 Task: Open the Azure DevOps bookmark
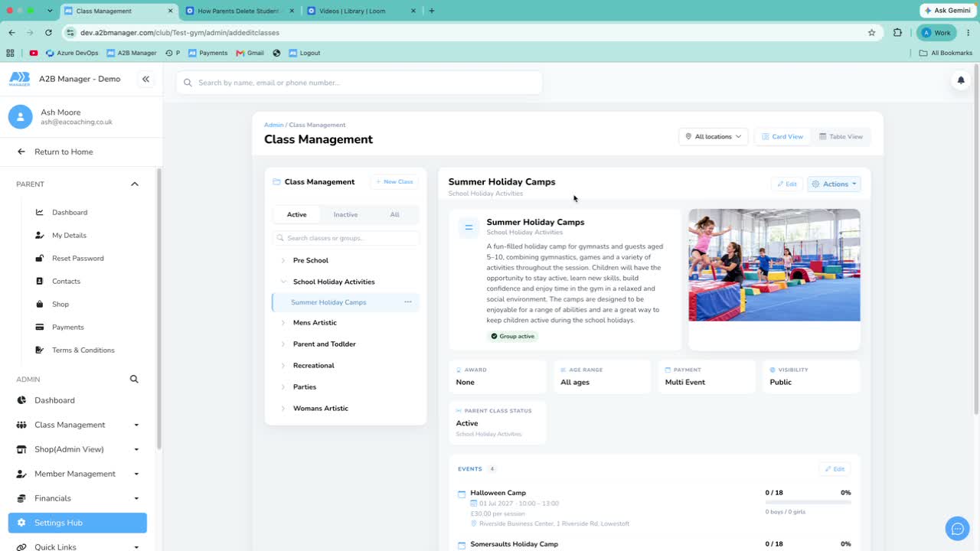[x=72, y=53]
